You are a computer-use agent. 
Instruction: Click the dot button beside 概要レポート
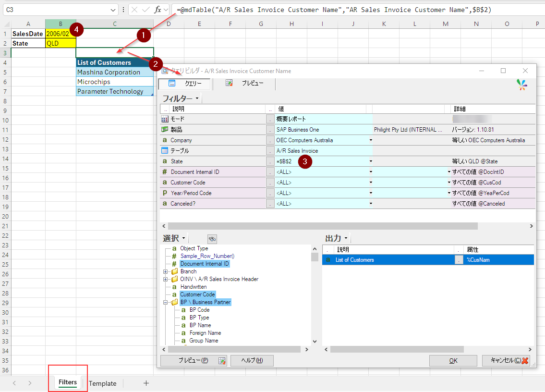[x=270, y=119]
